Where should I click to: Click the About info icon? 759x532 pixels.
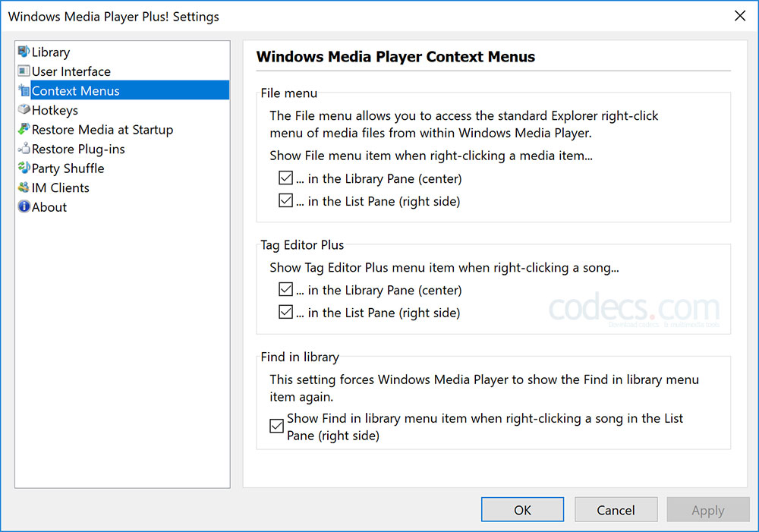pyautogui.click(x=24, y=207)
